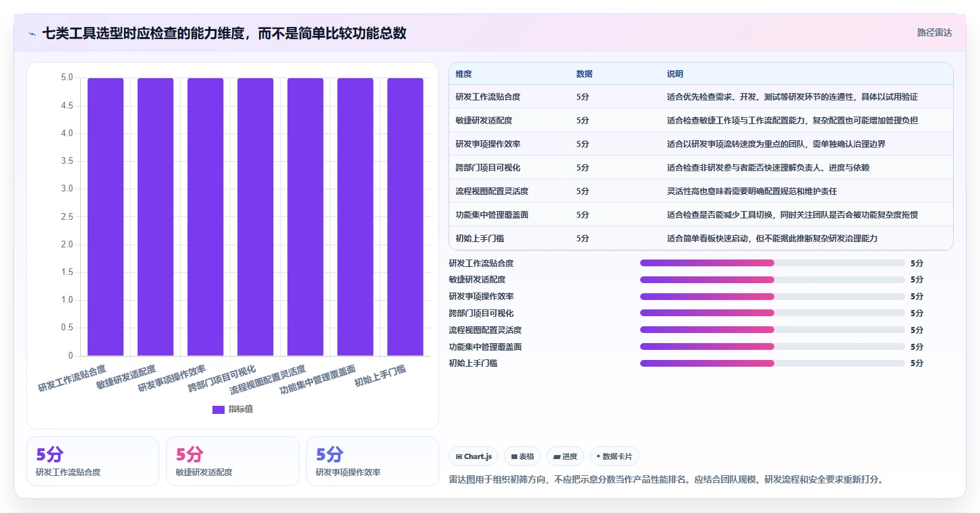980x513 pixels.
Task: Click the 5.0 tick on the y-axis
Action: point(66,78)
